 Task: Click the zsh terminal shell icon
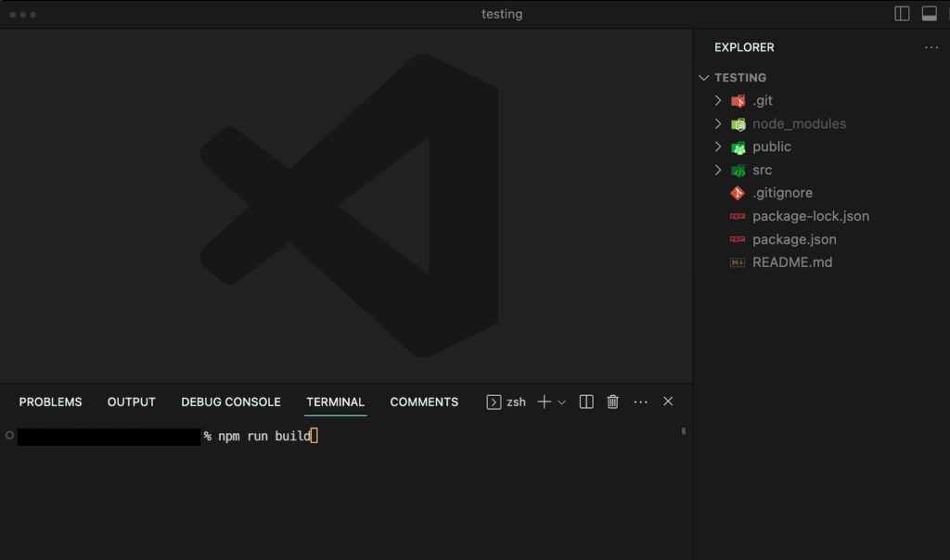click(494, 402)
